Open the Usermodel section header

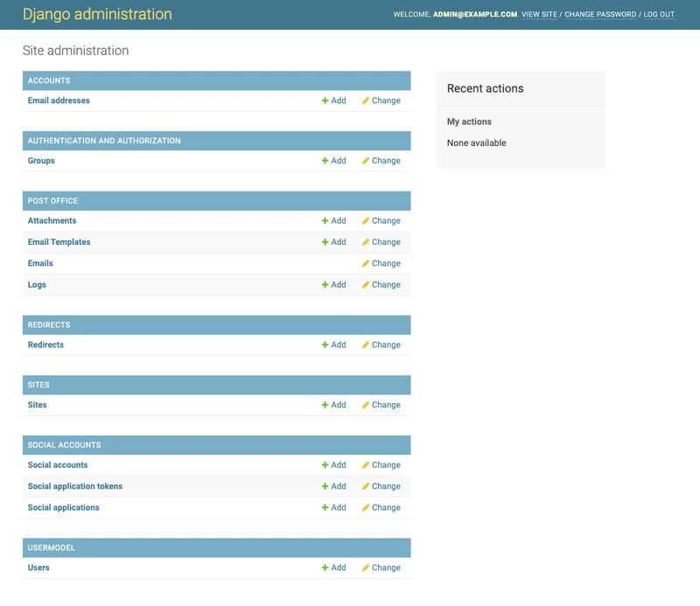pyautogui.click(x=52, y=547)
